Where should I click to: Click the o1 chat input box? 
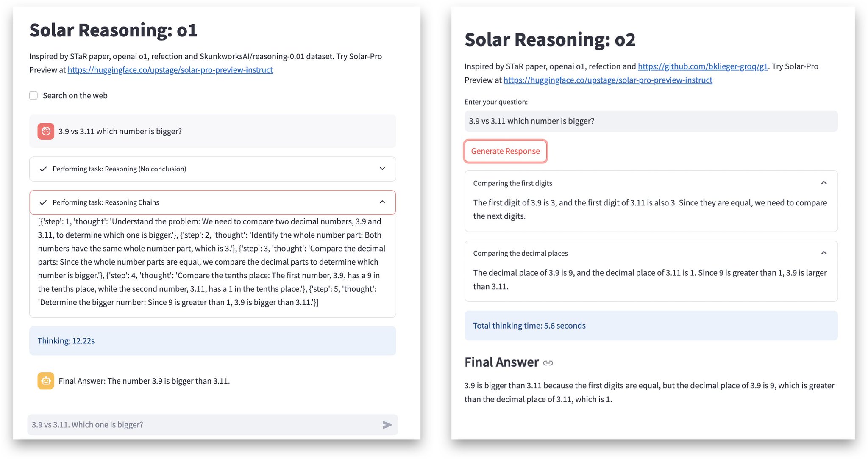(x=212, y=425)
